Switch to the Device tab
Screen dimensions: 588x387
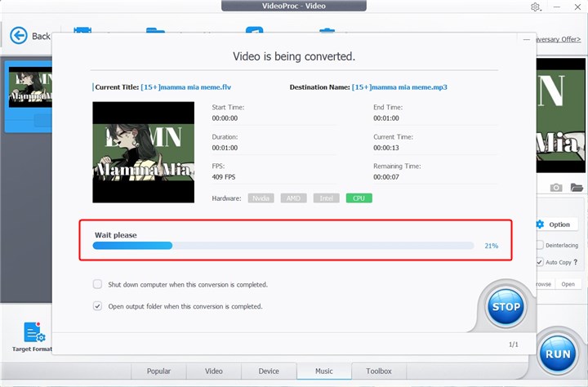point(269,371)
